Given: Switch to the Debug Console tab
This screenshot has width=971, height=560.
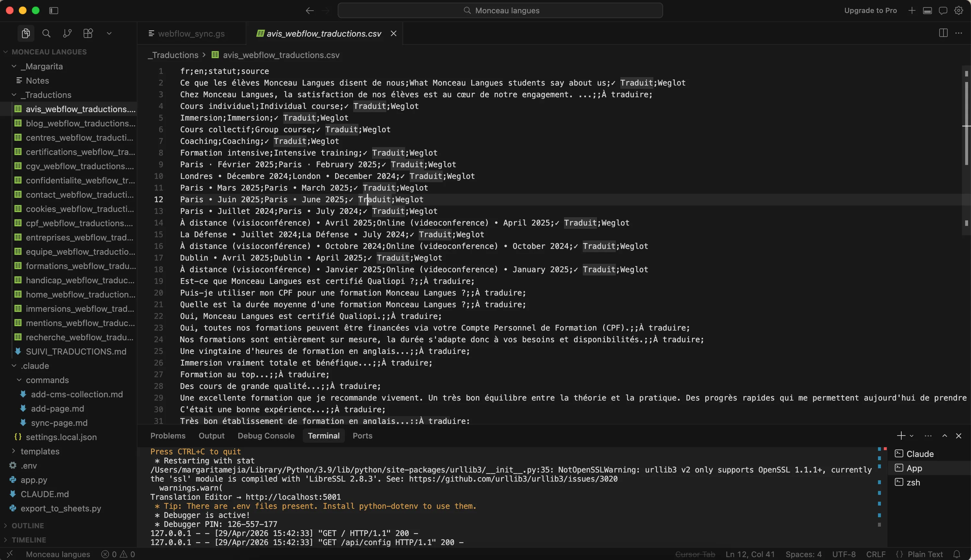Looking at the screenshot, I should 266,435.
